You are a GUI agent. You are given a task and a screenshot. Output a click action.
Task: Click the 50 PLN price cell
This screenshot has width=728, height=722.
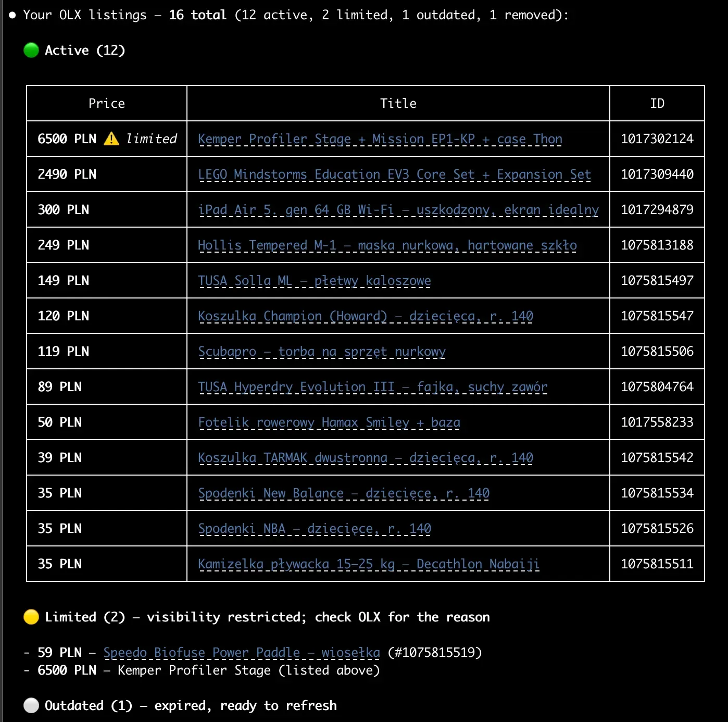pos(107,422)
